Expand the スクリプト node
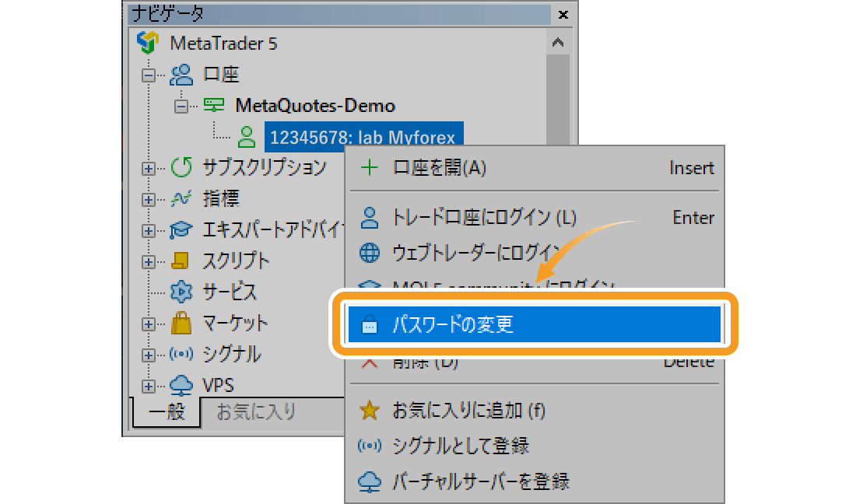Screen dimensions: 856x504 [148, 262]
